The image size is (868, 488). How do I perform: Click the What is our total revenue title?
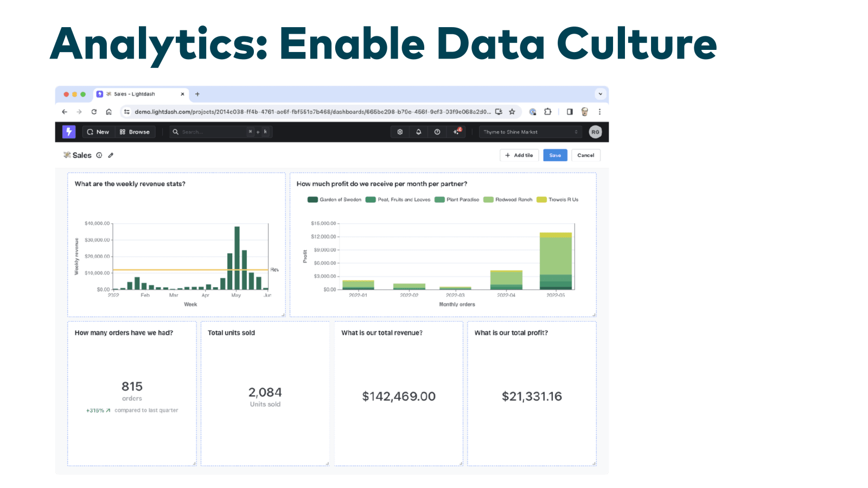[x=382, y=333]
